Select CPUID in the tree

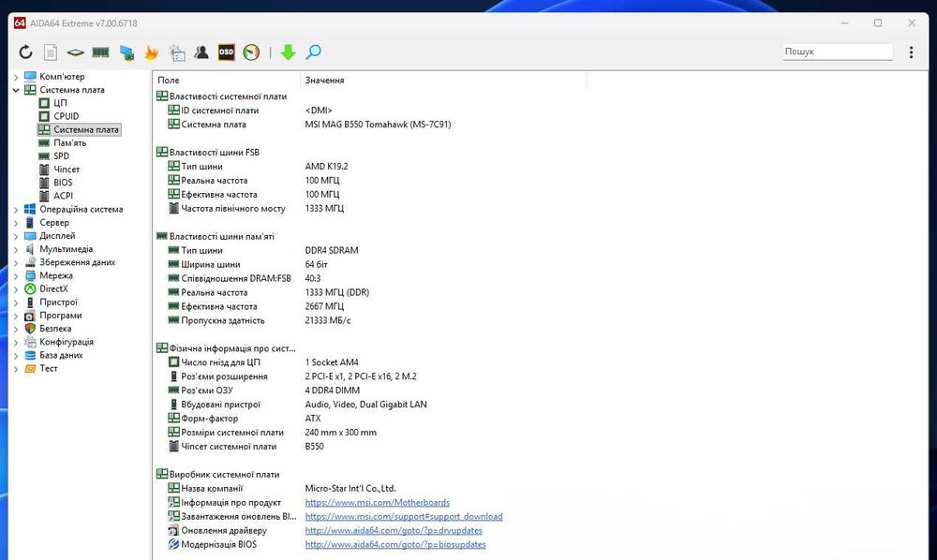(66, 116)
